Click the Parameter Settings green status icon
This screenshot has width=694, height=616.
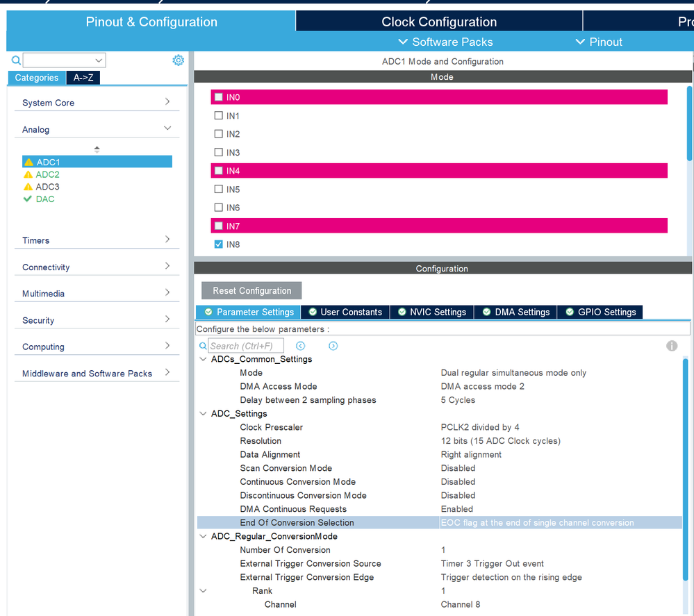[x=208, y=312]
